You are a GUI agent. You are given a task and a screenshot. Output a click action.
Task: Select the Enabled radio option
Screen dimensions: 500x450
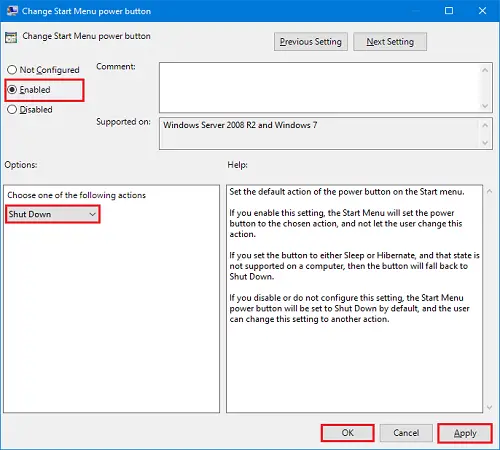pos(12,90)
